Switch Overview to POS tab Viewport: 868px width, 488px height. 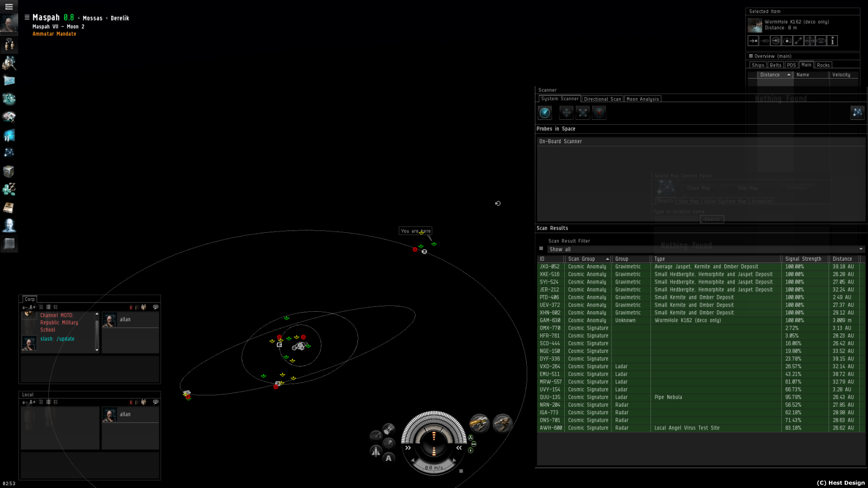(792, 65)
